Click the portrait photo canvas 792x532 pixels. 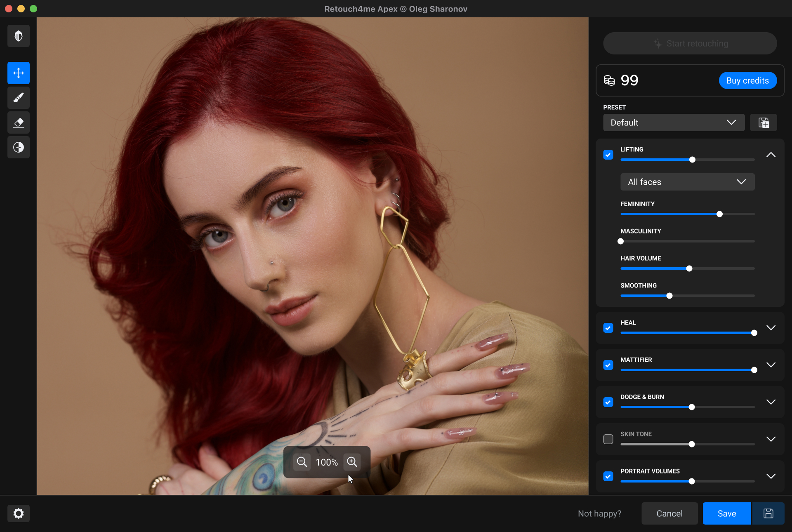pos(313,256)
